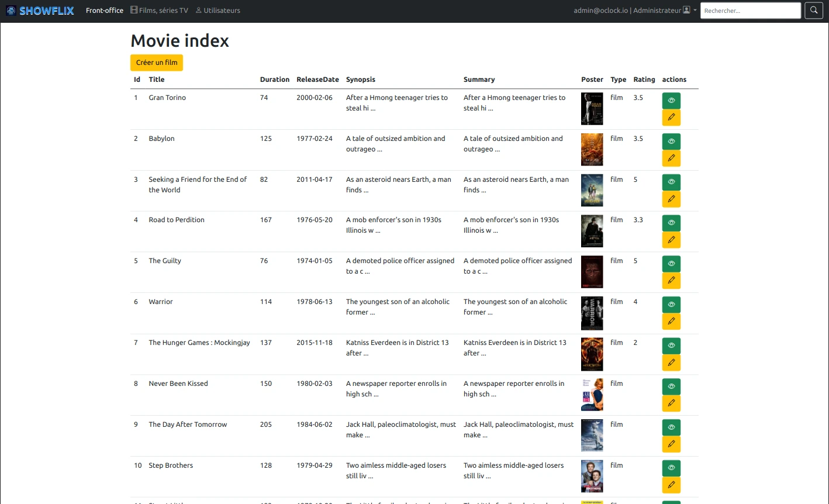Click the Rating column header
The width and height of the screenshot is (829, 504).
click(x=644, y=80)
